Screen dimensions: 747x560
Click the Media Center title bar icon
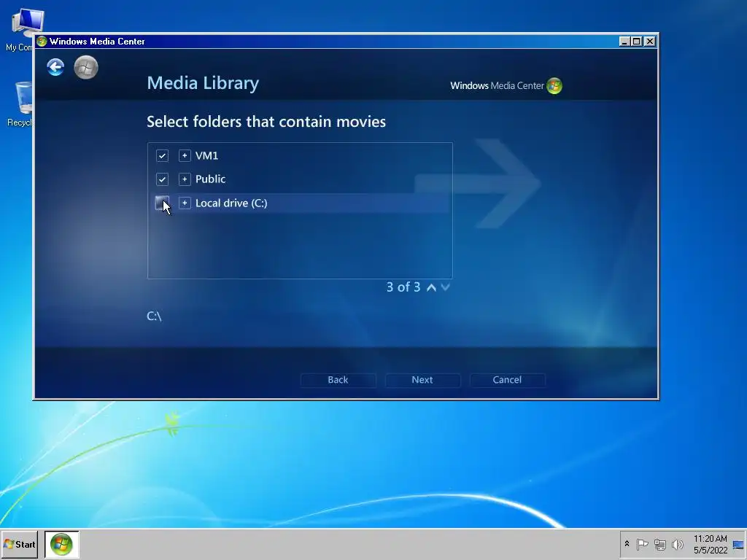click(42, 42)
